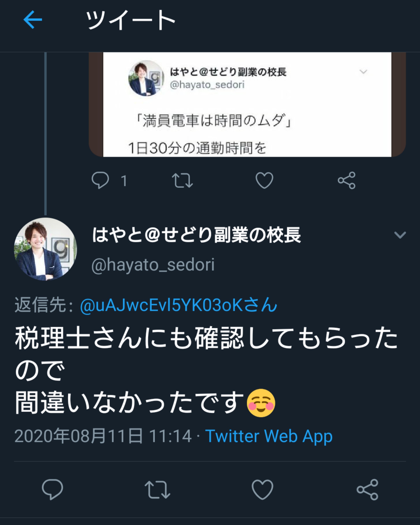This screenshot has height=525, width=420.
Task: Tap the tweet timestamp 2020年08月11日 11:14
Action: [103, 436]
